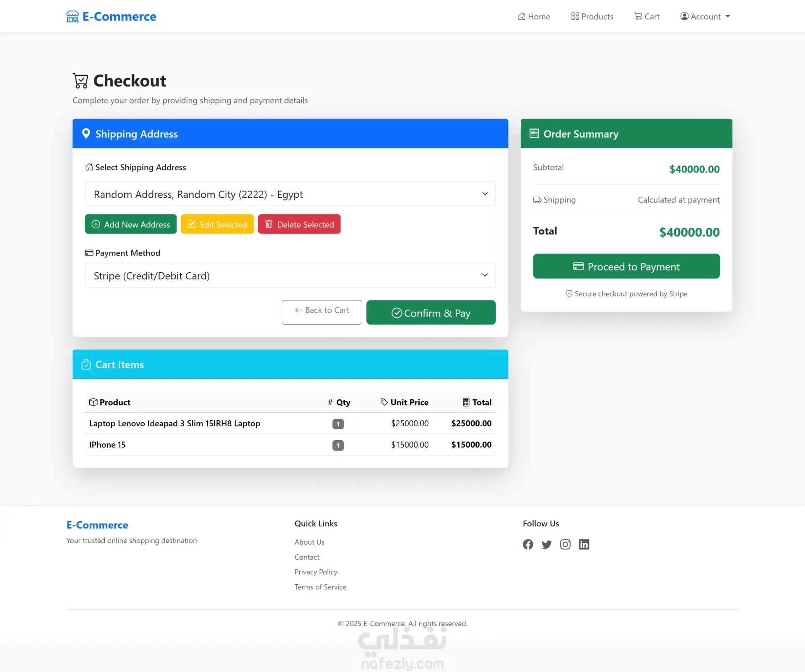Expand the Account menu in navbar
This screenshot has height=672, width=805.
coord(705,16)
